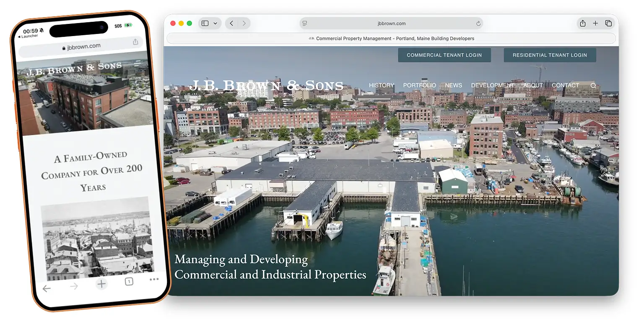
Task: Expand the sidebar options chevron in Safari
Action: 216,23
